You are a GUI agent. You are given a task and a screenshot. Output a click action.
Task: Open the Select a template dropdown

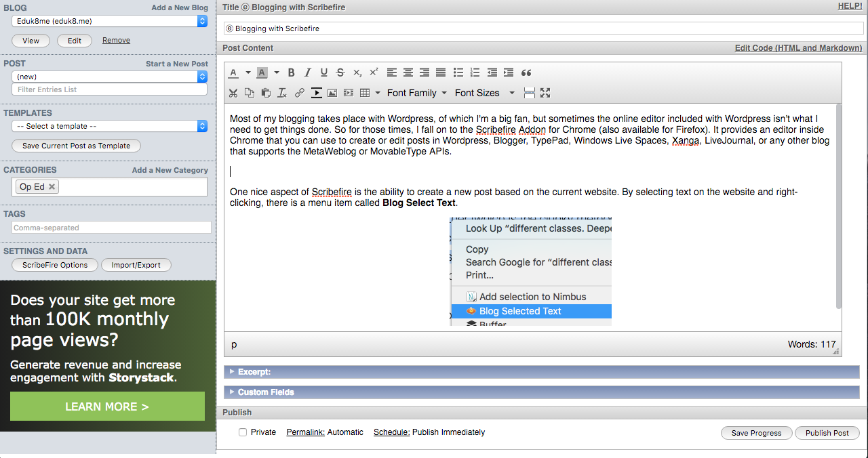coord(110,126)
